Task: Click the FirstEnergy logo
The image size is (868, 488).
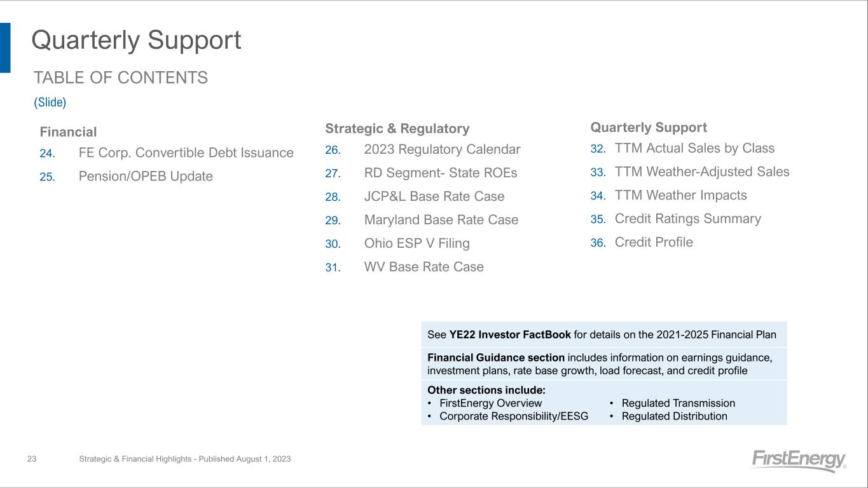Action: tap(798, 461)
